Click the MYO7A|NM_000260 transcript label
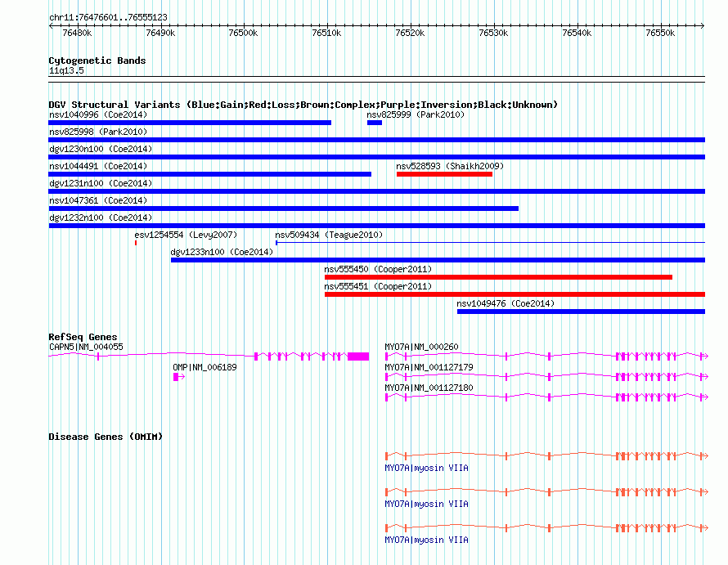The width and height of the screenshot is (728, 565). pyautogui.click(x=421, y=347)
